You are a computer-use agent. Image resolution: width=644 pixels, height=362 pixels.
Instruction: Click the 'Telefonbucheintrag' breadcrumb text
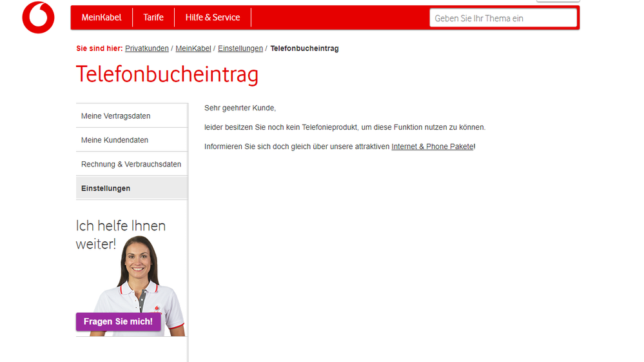(304, 48)
